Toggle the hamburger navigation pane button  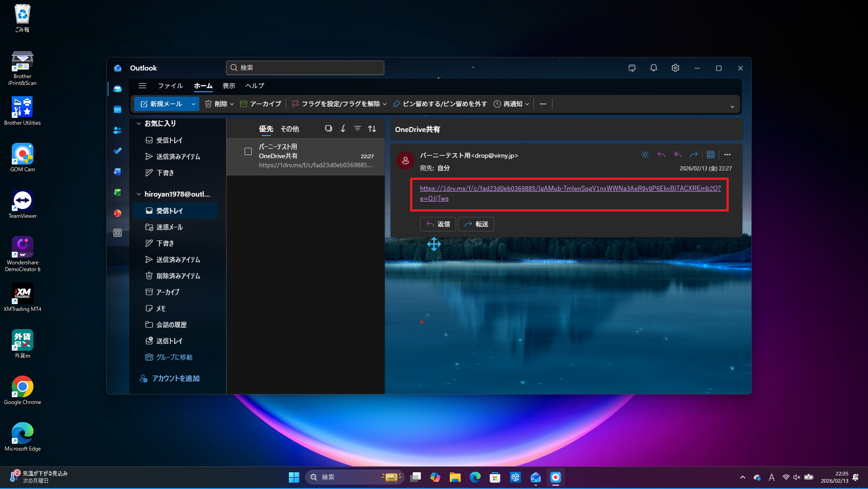click(142, 85)
